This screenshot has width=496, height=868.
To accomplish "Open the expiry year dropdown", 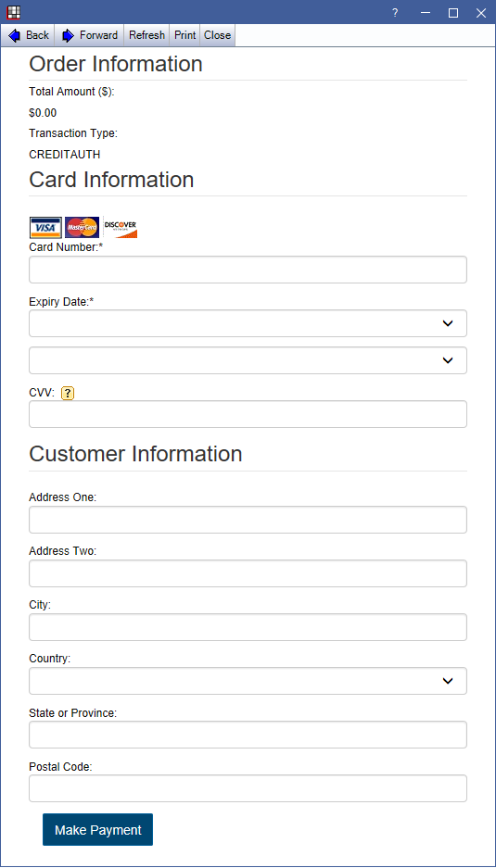I will 248,360.
